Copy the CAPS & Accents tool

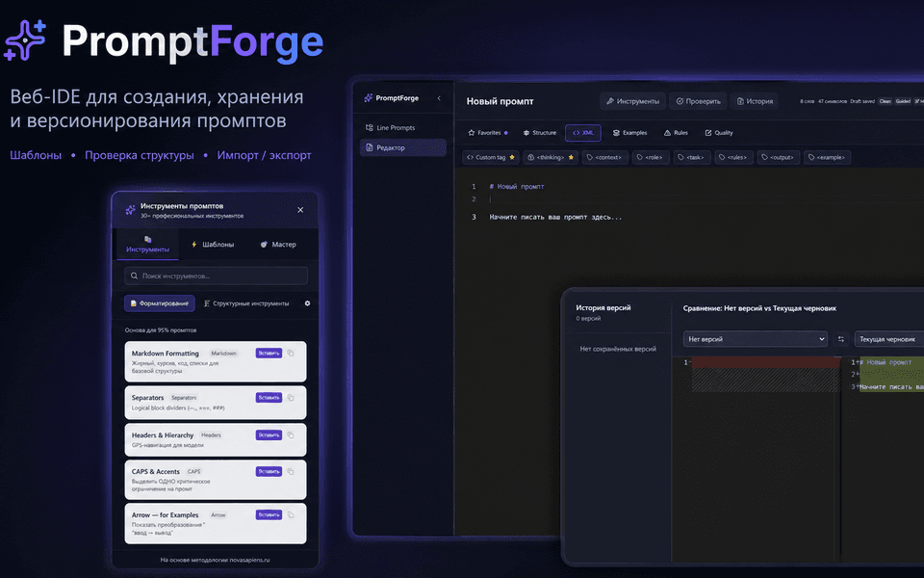291,471
